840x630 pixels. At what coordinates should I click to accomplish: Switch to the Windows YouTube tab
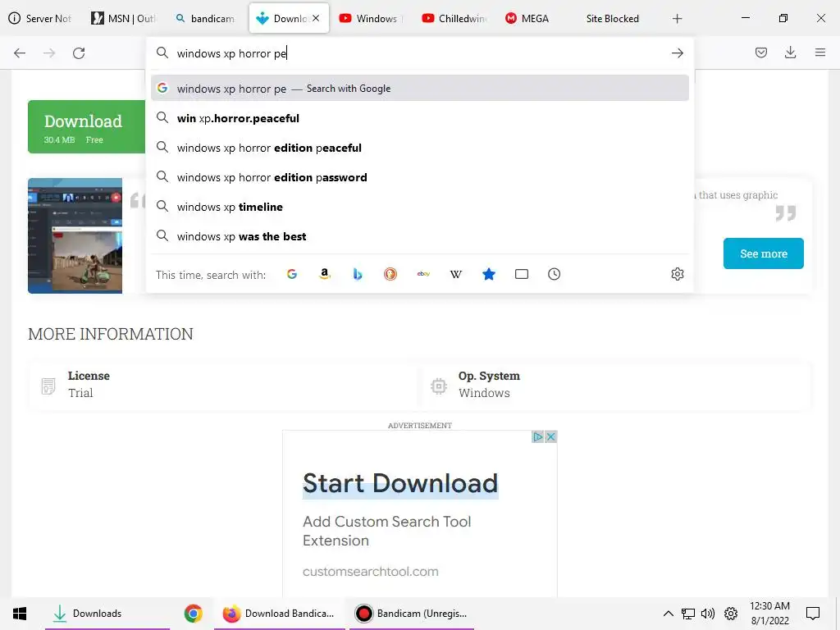(x=371, y=19)
